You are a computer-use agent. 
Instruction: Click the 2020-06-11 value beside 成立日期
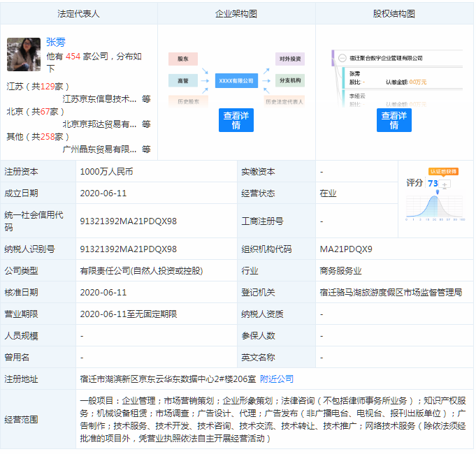(103, 193)
